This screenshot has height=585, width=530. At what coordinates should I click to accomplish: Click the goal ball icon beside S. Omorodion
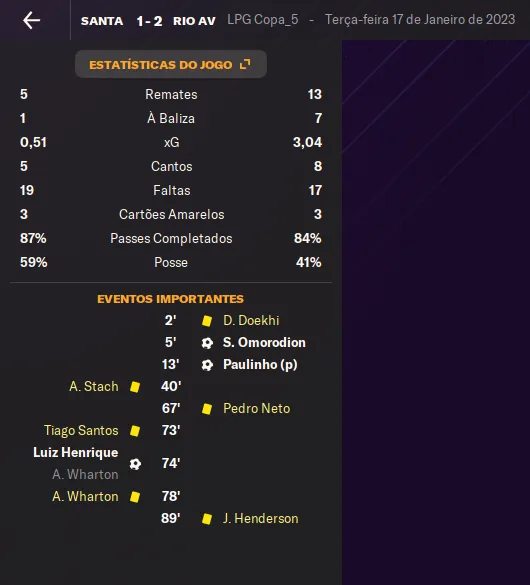pyautogui.click(x=207, y=343)
